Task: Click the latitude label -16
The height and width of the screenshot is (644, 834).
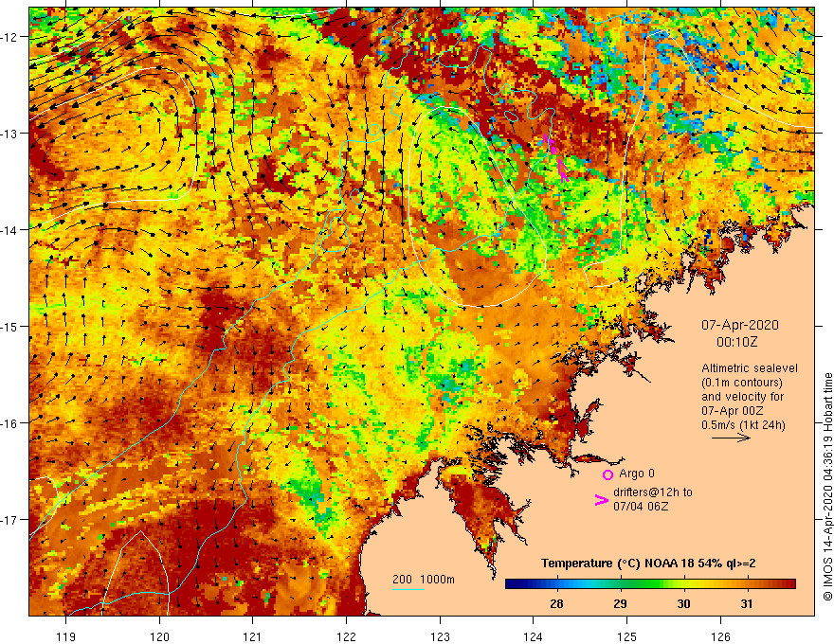Action: click(x=9, y=423)
